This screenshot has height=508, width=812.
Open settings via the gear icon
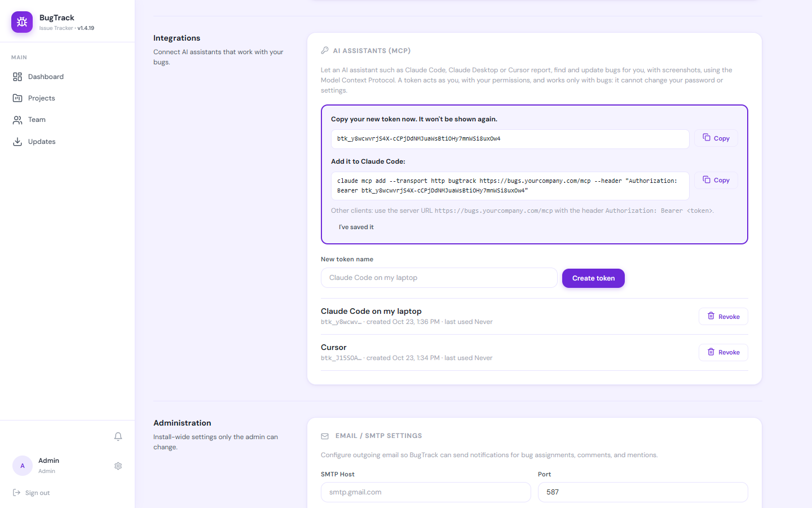pos(118,466)
